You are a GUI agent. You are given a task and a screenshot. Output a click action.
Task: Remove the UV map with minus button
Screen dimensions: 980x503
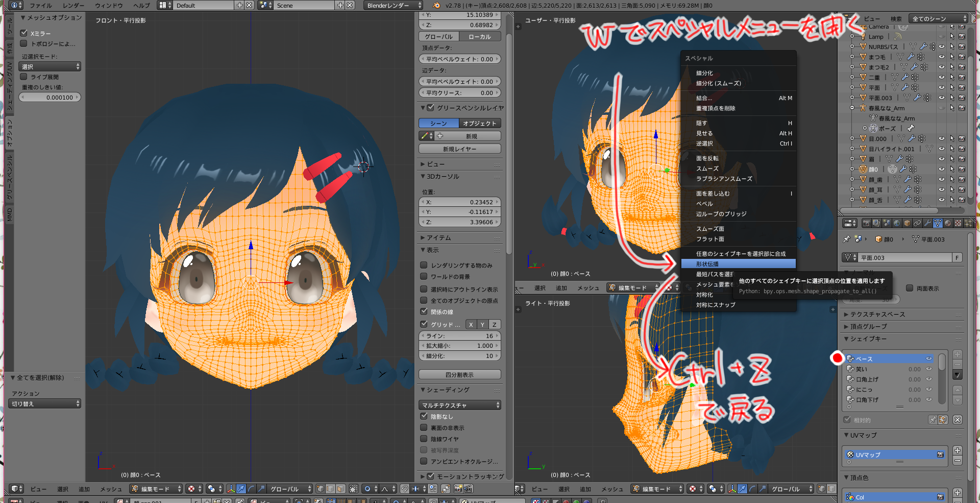coord(958,461)
